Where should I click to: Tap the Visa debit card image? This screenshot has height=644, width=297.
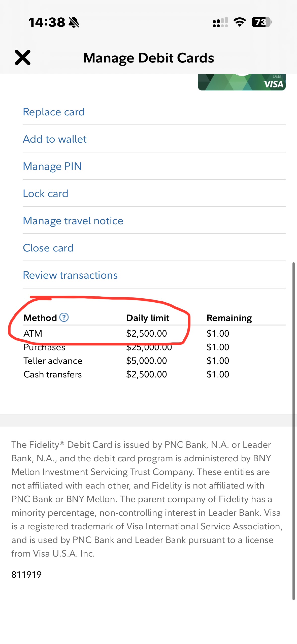pyautogui.click(x=242, y=82)
